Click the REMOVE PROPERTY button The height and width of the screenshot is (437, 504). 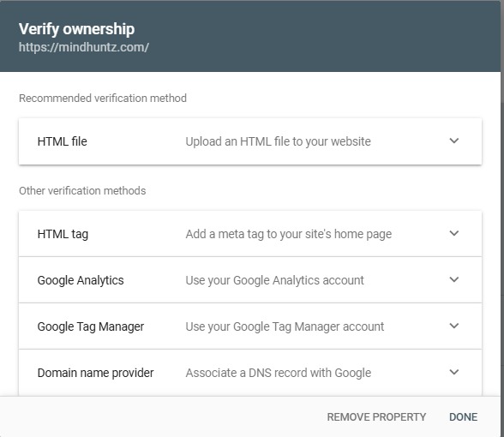click(x=376, y=416)
